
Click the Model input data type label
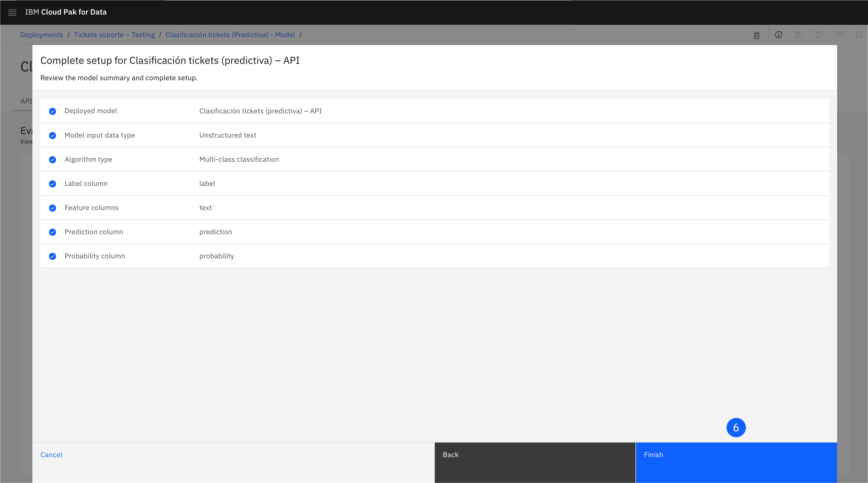(100, 135)
